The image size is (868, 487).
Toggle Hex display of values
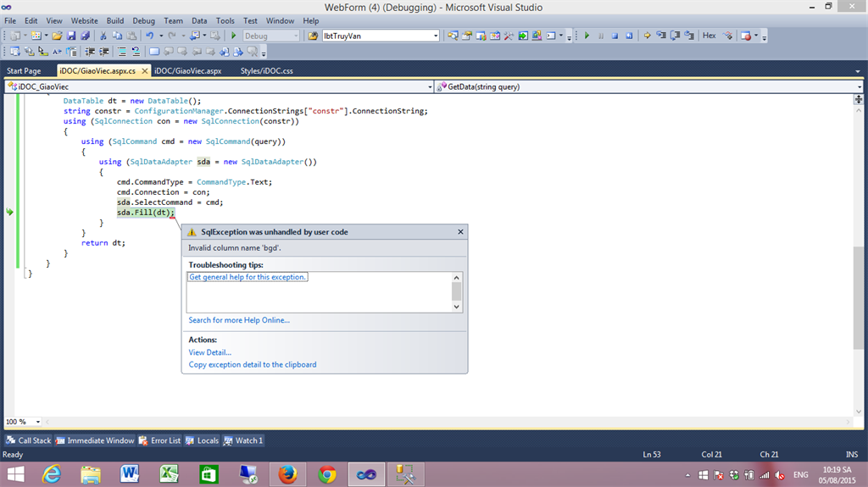pos(709,36)
